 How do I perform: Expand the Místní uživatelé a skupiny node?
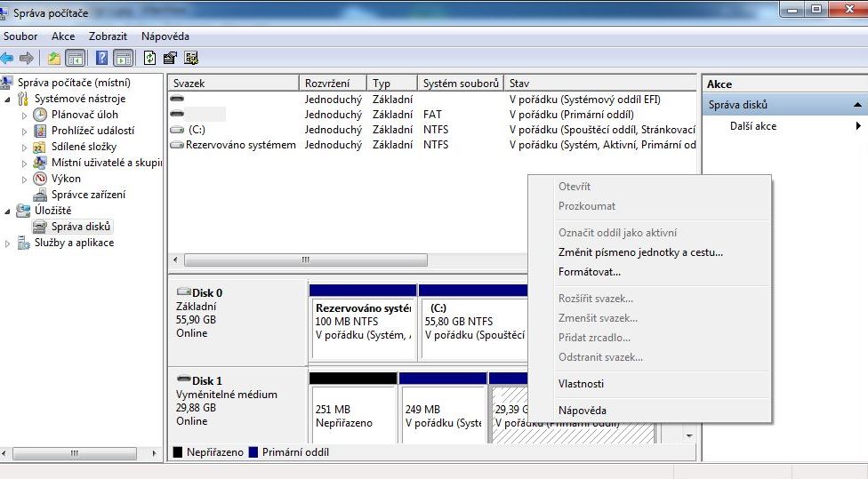pos(24,164)
